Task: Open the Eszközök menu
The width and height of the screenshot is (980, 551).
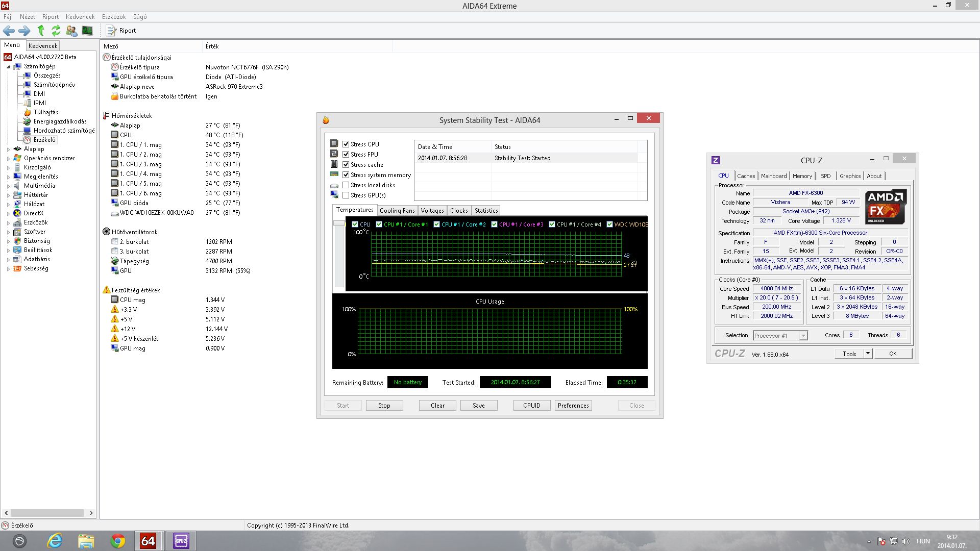Action: pyautogui.click(x=113, y=17)
